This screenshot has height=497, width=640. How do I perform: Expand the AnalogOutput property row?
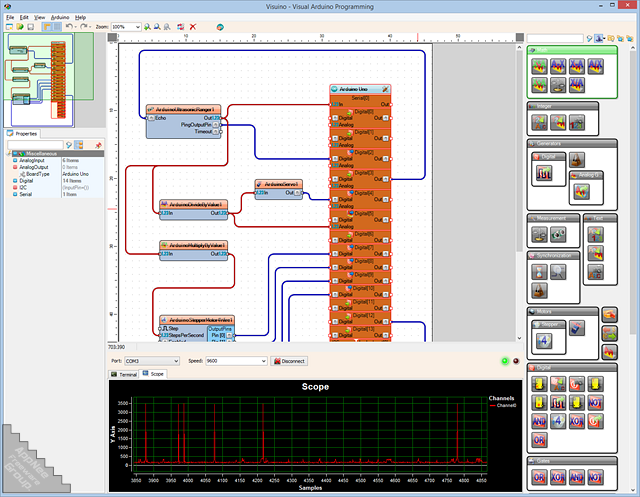(x=15, y=167)
